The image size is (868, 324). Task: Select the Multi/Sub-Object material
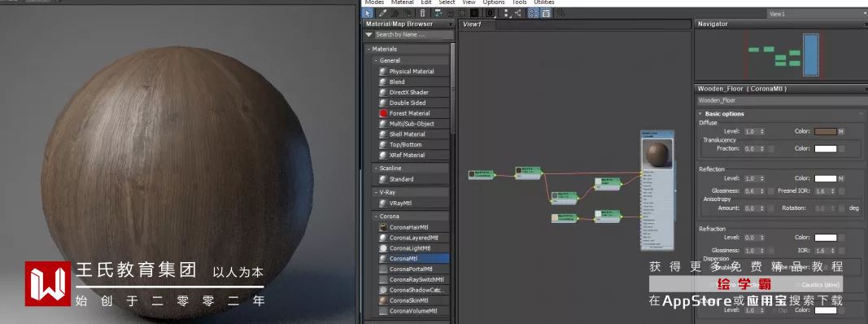click(x=413, y=124)
